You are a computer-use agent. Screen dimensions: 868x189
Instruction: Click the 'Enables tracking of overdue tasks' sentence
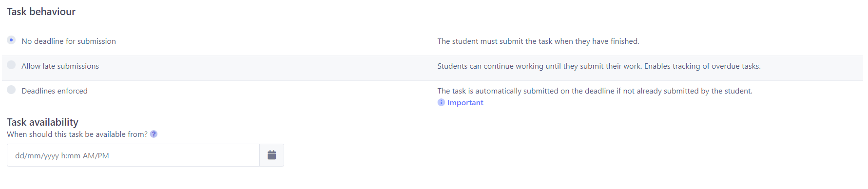(702, 66)
